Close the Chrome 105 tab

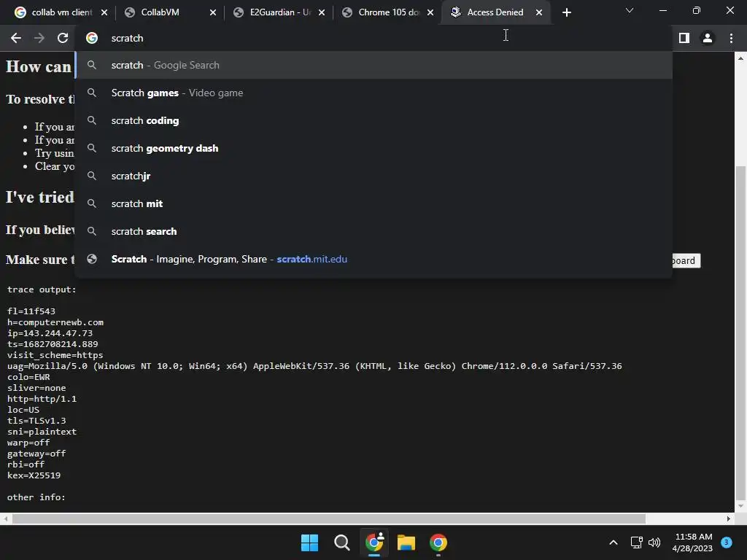point(430,12)
